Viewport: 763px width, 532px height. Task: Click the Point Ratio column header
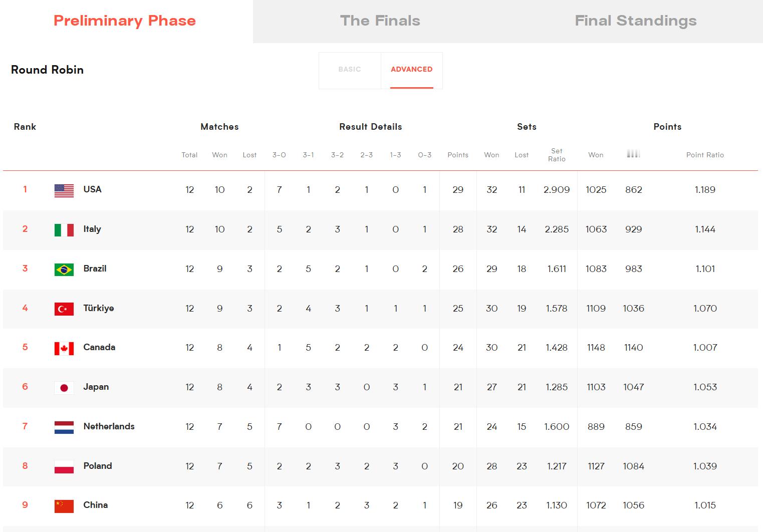[x=705, y=155]
